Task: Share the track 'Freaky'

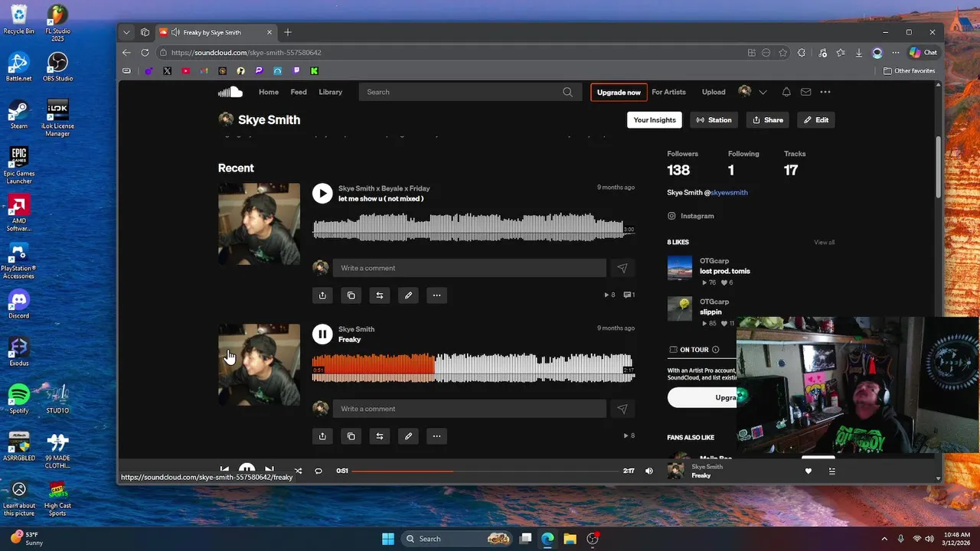Action: click(322, 436)
